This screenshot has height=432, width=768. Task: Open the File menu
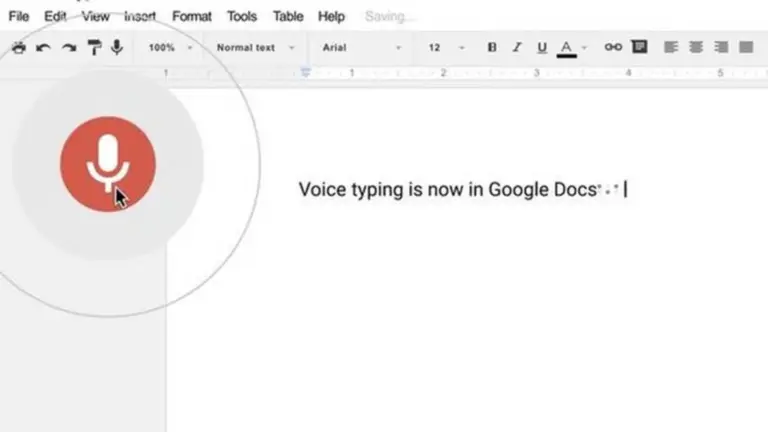19,16
